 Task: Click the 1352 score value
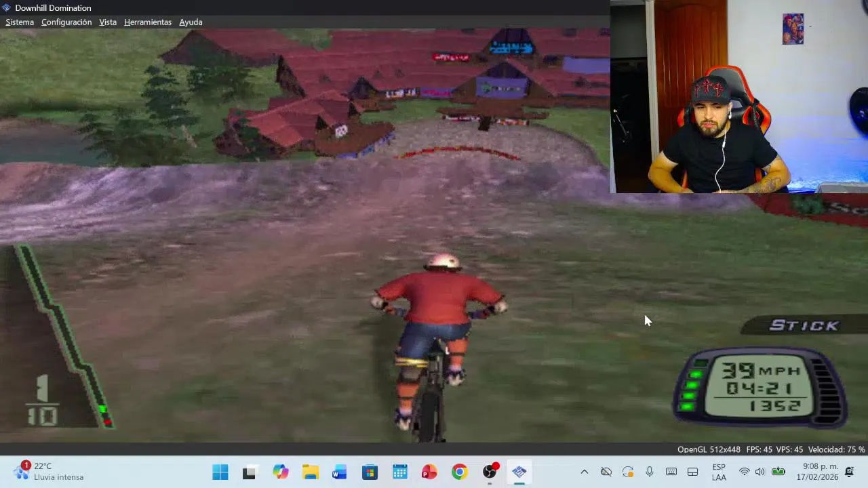click(776, 405)
